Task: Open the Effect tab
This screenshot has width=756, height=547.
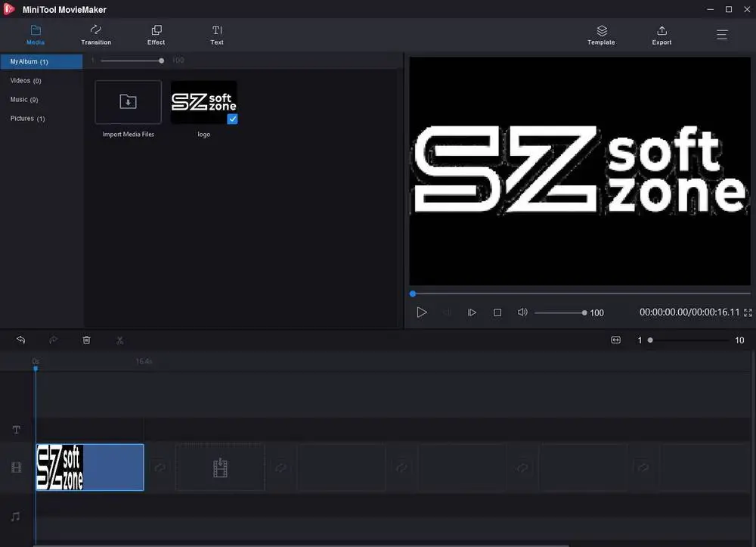Action: 156,35
